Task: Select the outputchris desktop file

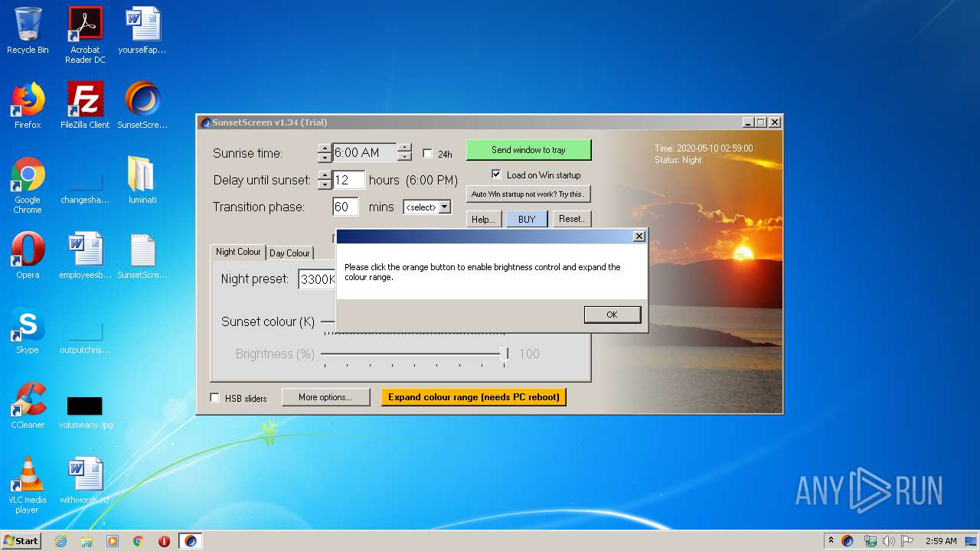Action: 85,334
